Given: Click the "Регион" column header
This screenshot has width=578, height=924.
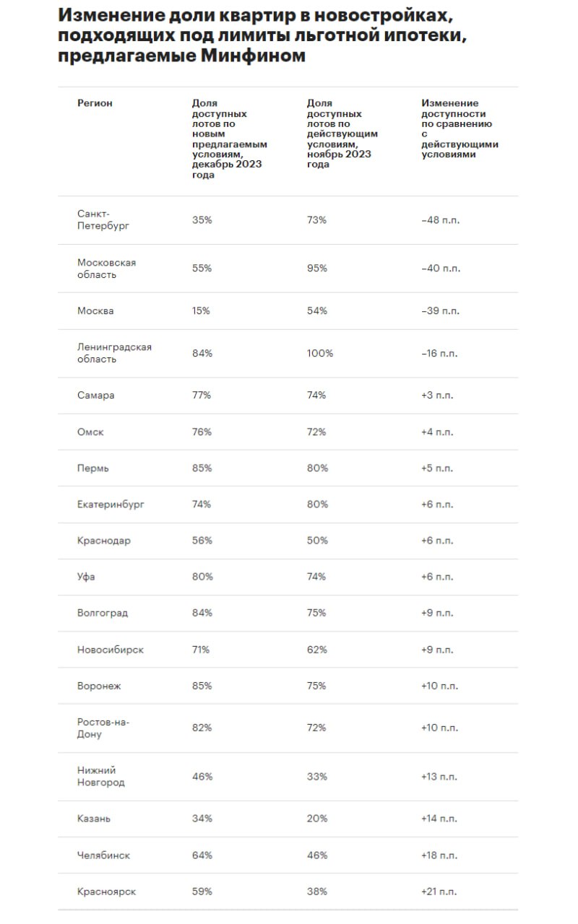Looking at the screenshot, I should (95, 103).
